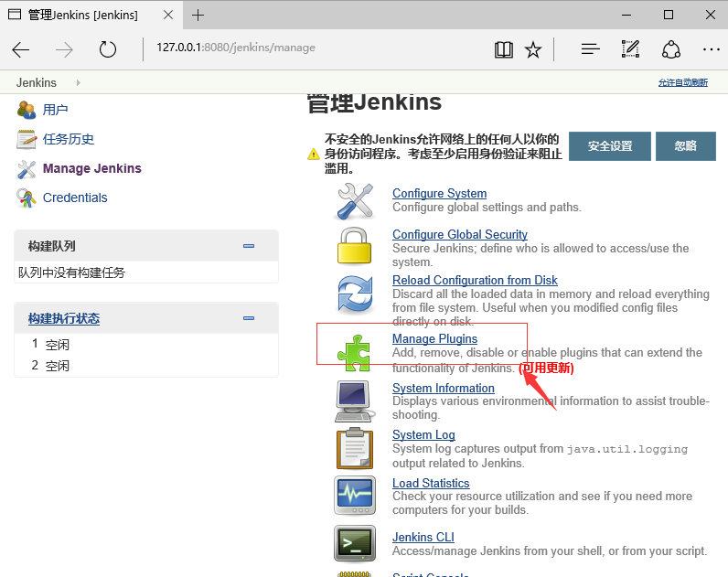Click the Jenkins CLI terminal icon

tap(355, 543)
